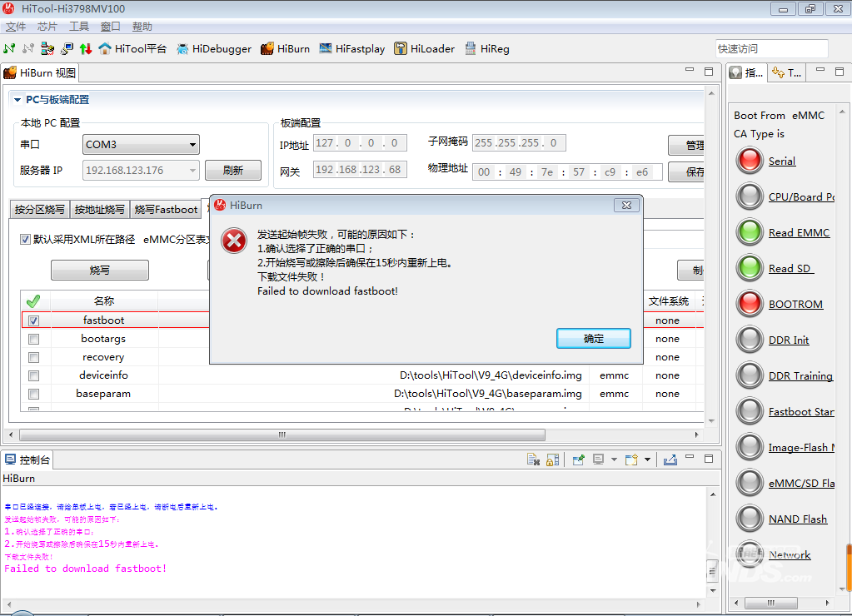
Task: Click the Network link
Action: pyautogui.click(x=790, y=554)
